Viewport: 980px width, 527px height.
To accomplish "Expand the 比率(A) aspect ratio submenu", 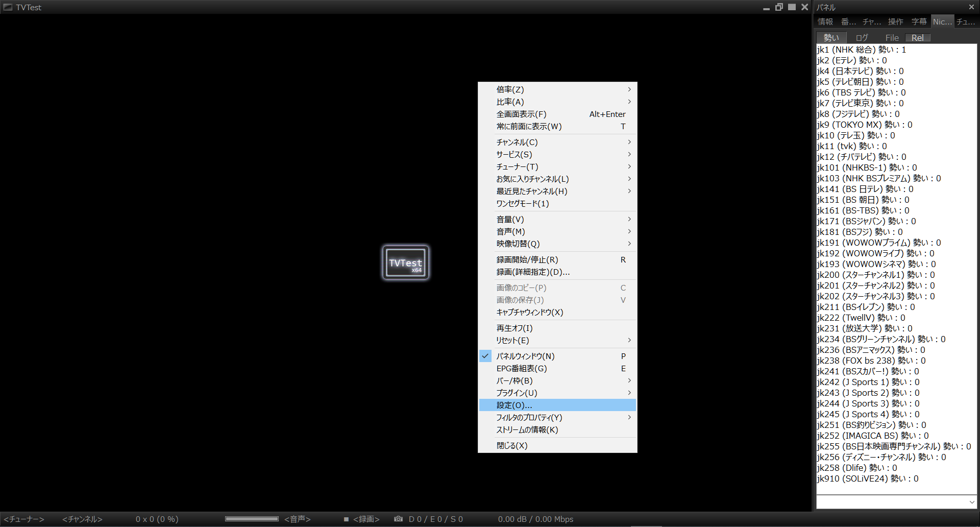I will tap(557, 102).
